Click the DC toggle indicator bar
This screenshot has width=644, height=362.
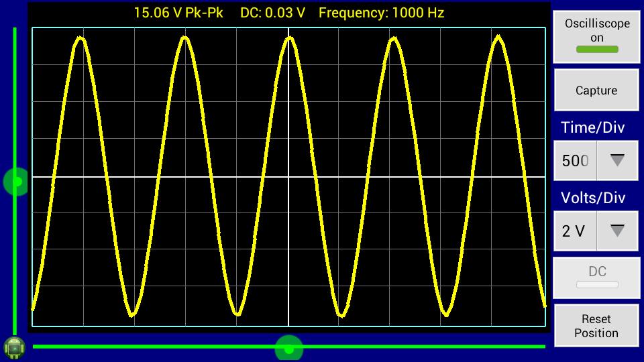(x=596, y=285)
